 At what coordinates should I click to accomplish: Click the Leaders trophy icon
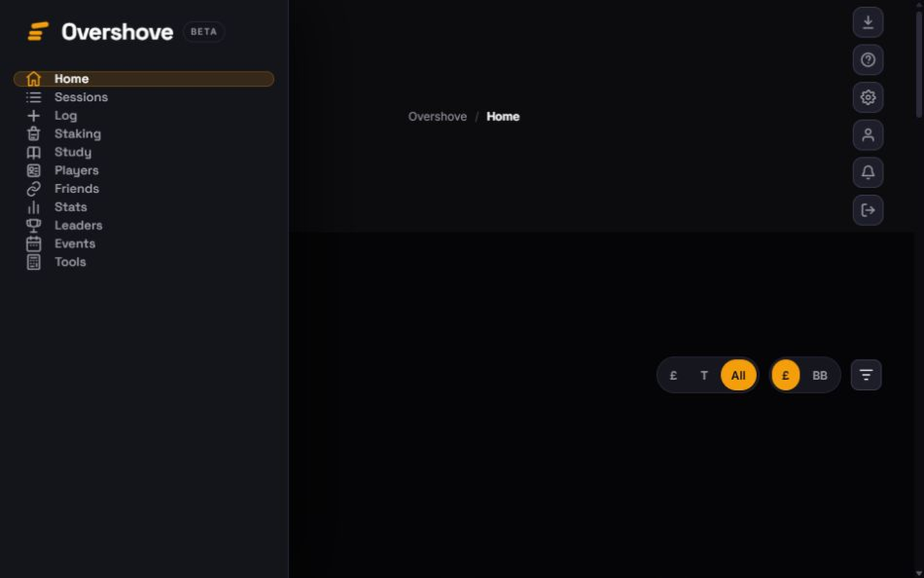tap(33, 225)
